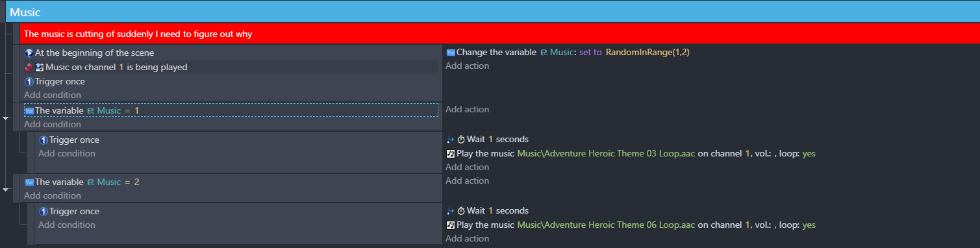Select the Music group header bar
The image size is (980, 248).
pyautogui.click(x=490, y=12)
